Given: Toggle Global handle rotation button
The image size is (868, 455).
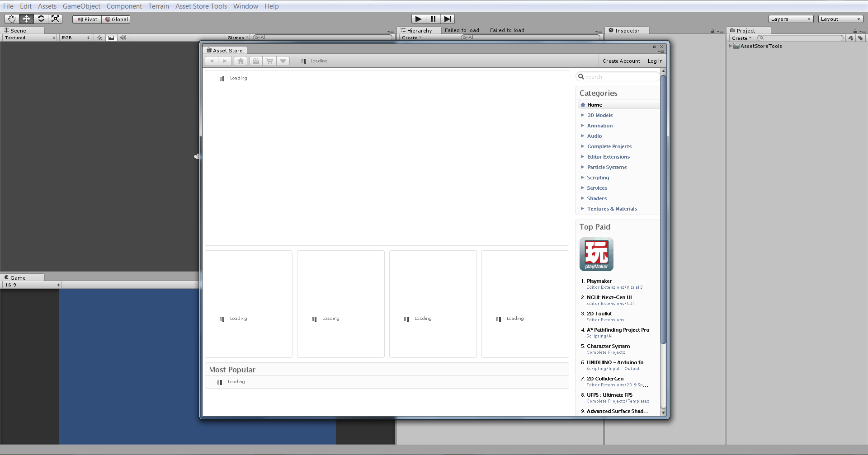Looking at the screenshot, I should coord(116,19).
